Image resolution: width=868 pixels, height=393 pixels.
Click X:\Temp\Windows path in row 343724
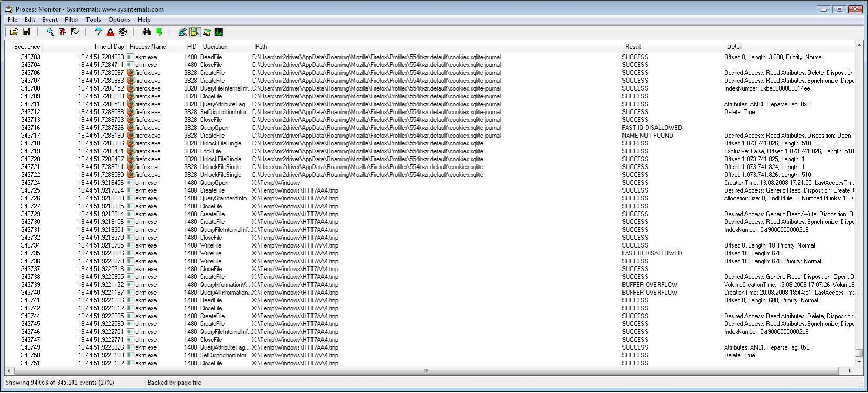click(x=276, y=183)
